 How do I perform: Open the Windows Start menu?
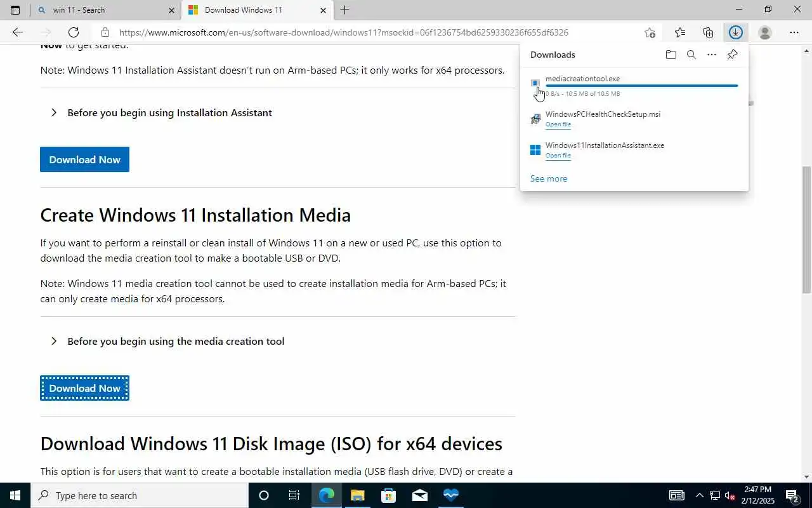15,495
